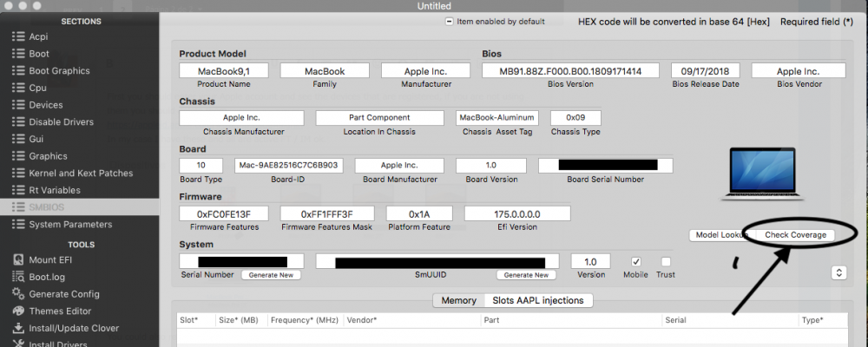Select the Cpu section icon
Viewport: 868px width, 347px height.
18,88
